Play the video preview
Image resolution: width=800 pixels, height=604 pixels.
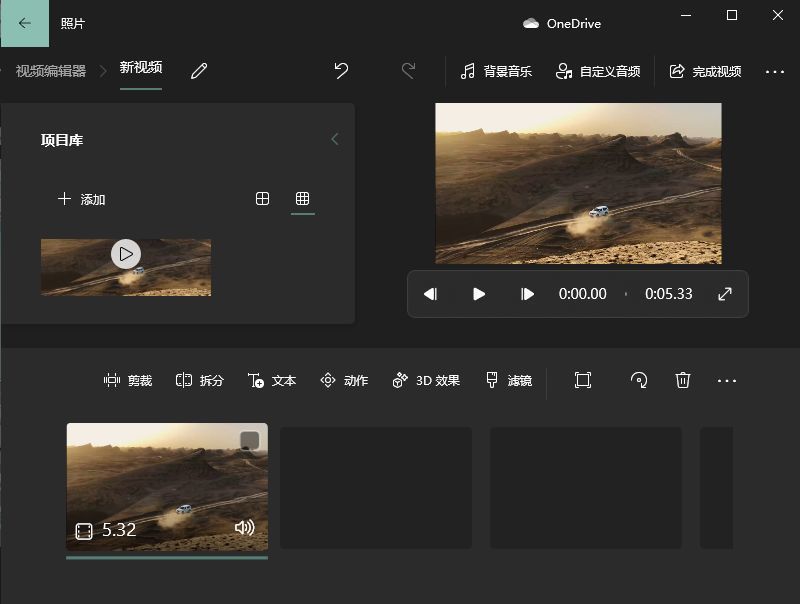coord(479,294)
